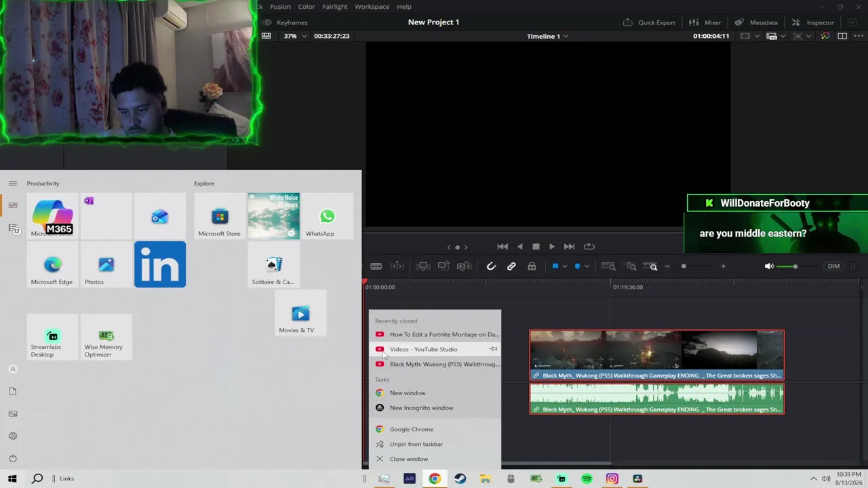The width and height of the screenshot is (868, 488).
Task: Open the Photos app tile
Action: pos(106,264)
